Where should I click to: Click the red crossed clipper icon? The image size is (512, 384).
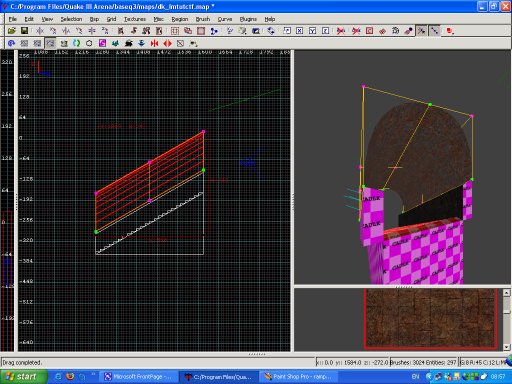point(340,31)
